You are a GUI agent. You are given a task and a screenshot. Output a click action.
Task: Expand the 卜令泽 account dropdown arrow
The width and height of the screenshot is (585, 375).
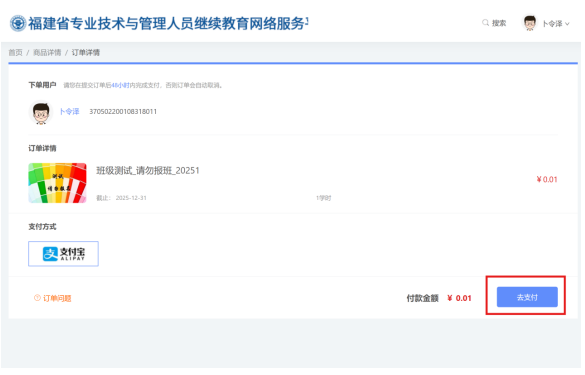[567, 24]
